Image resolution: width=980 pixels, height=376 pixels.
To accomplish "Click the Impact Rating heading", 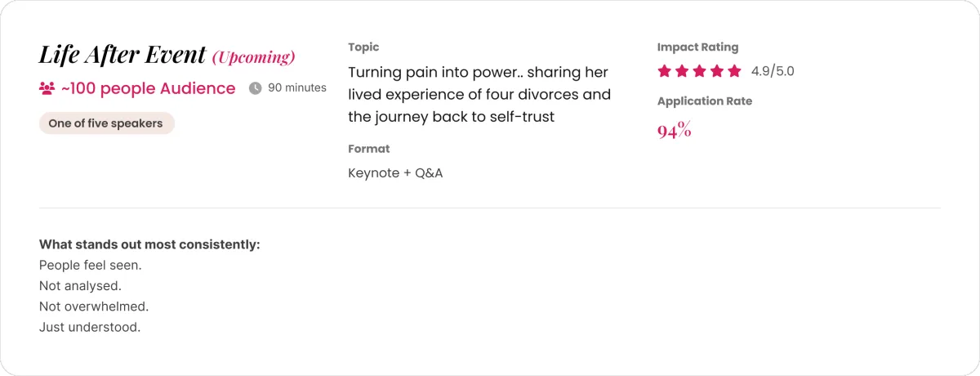I will click(x=697, y=47).
